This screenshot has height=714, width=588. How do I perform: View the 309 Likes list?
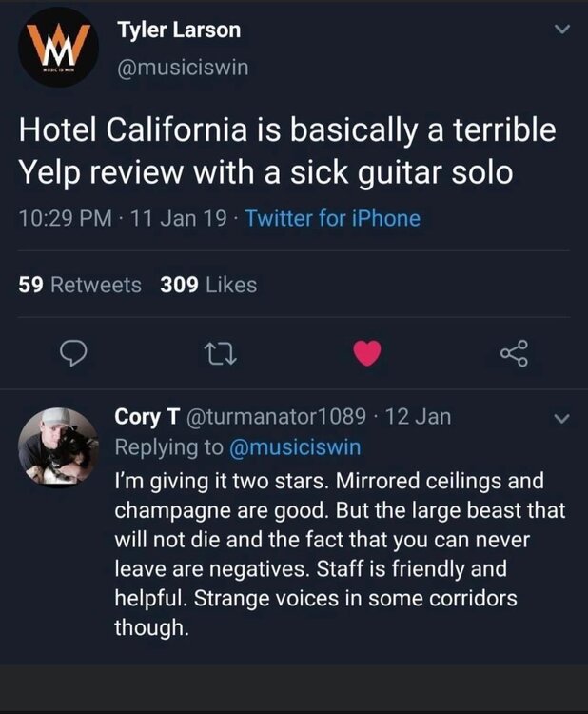[209, 285]
